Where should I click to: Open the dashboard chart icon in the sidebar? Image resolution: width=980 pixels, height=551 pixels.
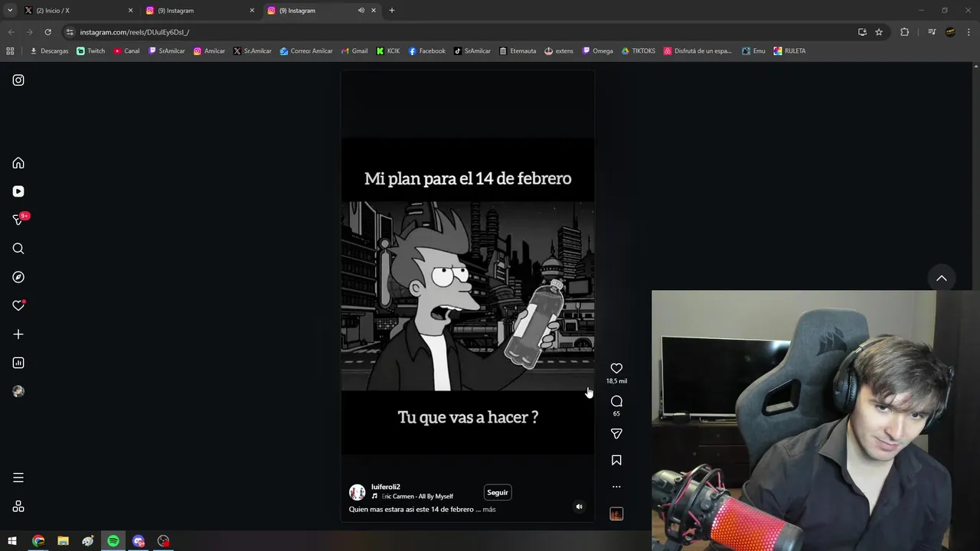click(18, 363)
